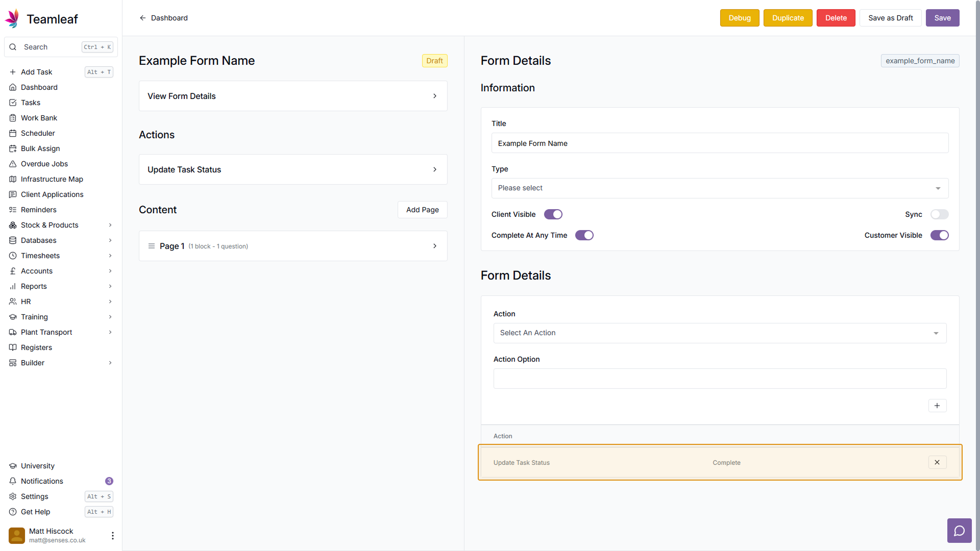Enable the Sync toggle
Screen dimensions: 980x551
pyautogui.click(x=939, y=214)
